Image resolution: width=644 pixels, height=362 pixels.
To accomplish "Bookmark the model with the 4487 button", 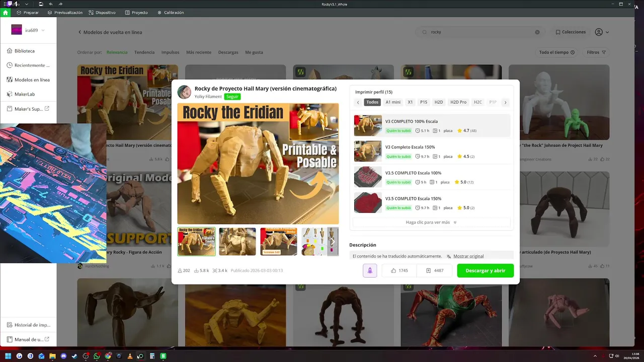I will click(435, 270).
